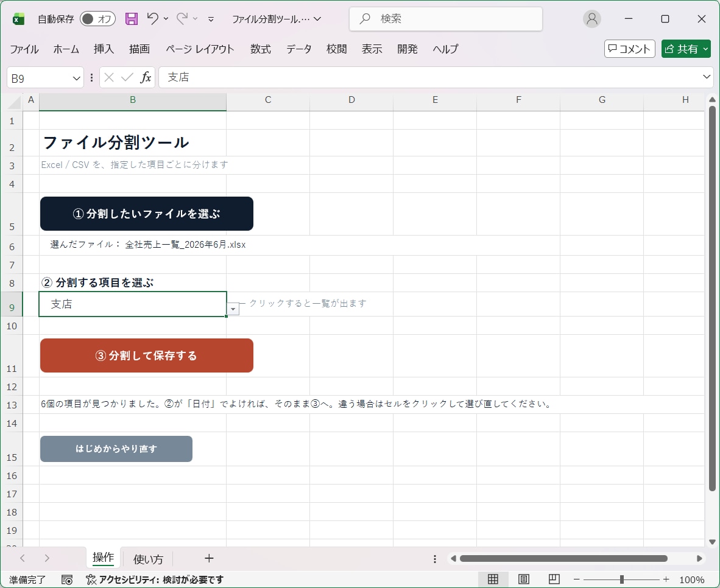
Task: Open the 表示 ribbon tab
Action: click(372, 49)
